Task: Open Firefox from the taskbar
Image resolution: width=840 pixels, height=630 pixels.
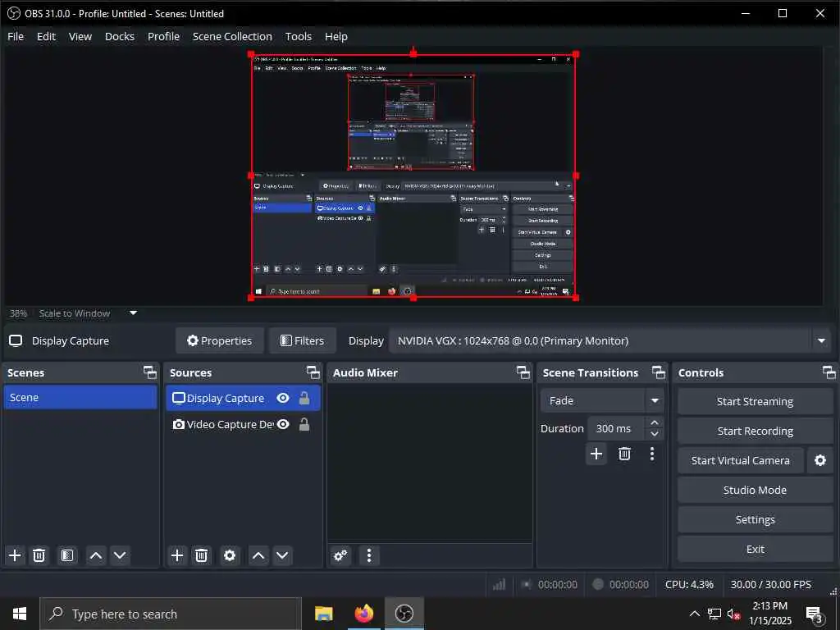Action: [x=363, y=614]
